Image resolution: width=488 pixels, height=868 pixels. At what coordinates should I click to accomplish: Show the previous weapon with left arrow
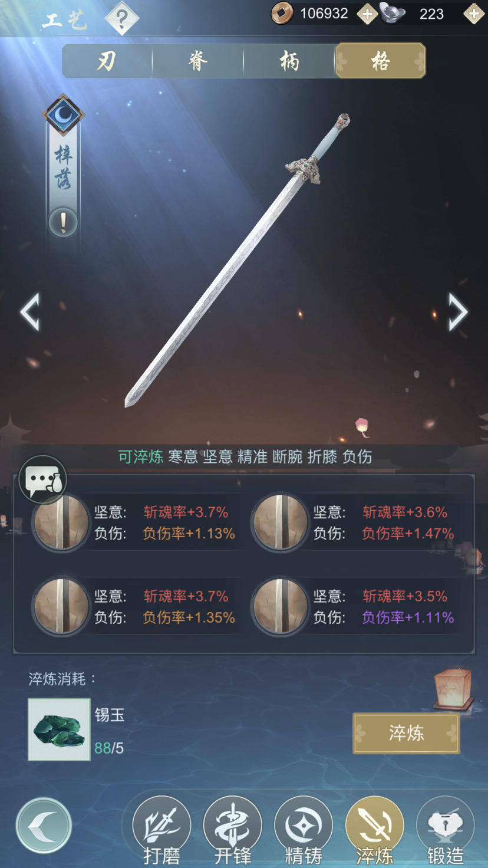pyautogui.click(x=30, y=311)
